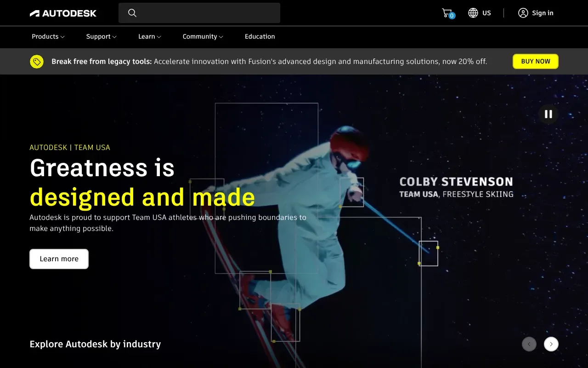The image size is (588, 368).
Task: Click the yellow promo tag icon
Action: (x=37, y=62)
